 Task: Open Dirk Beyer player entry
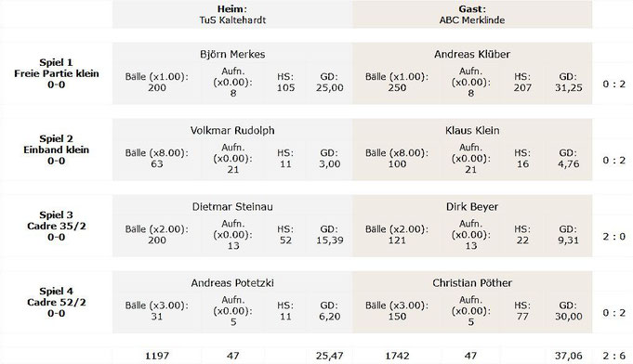pos(472,207)
